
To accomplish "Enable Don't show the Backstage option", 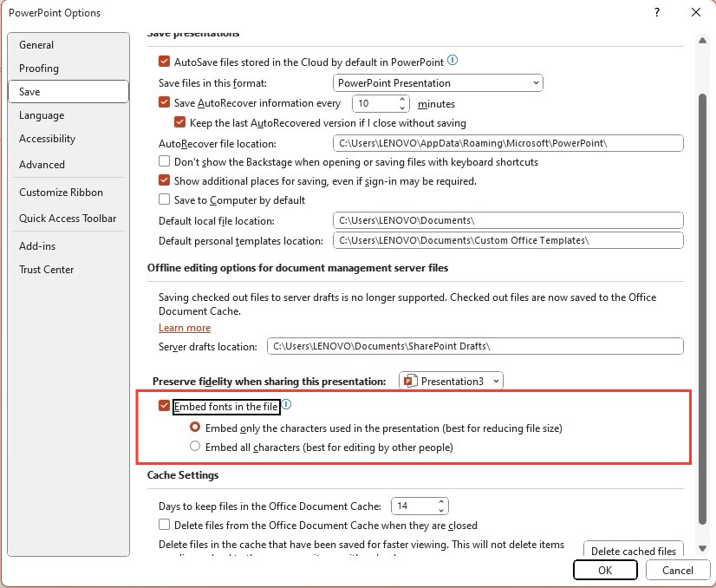I will click(164, 161).
